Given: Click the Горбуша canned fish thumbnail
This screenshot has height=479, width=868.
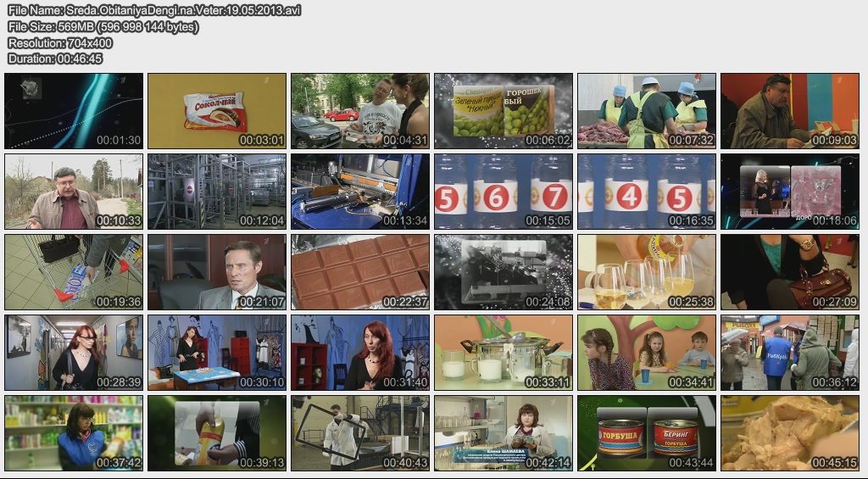Looking at the screenshot, I should pyautogui.click(x=647, y=433).
